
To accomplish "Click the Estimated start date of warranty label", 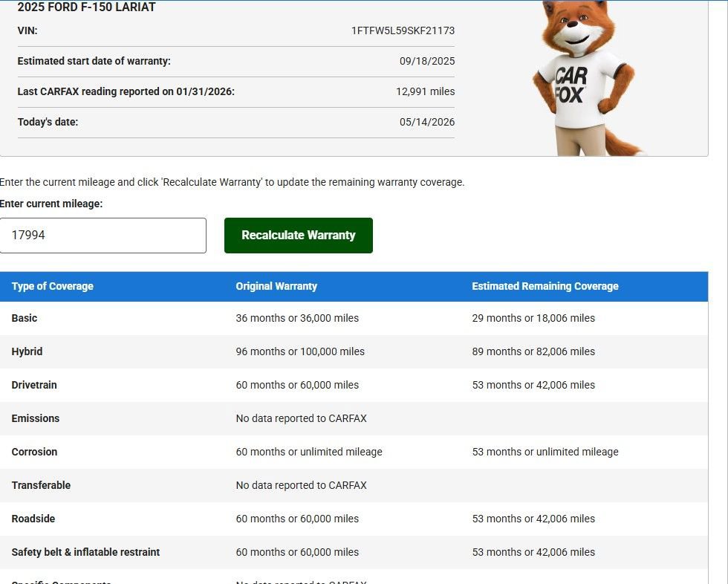I will [x=94, y=61].
